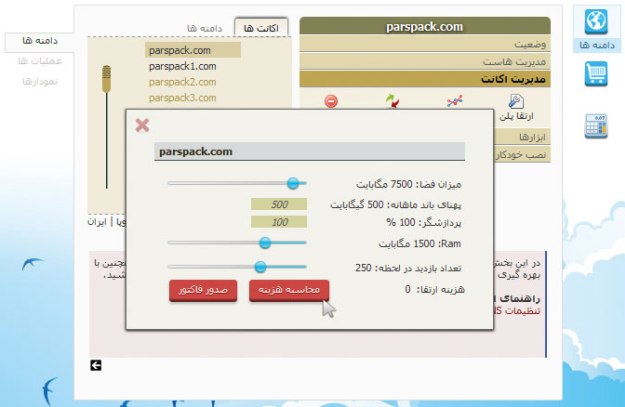Image resolution: width=625 pixels, height=407 pixels.
Task: Expand the مدیریت هاست section
Action: point(425,61)
